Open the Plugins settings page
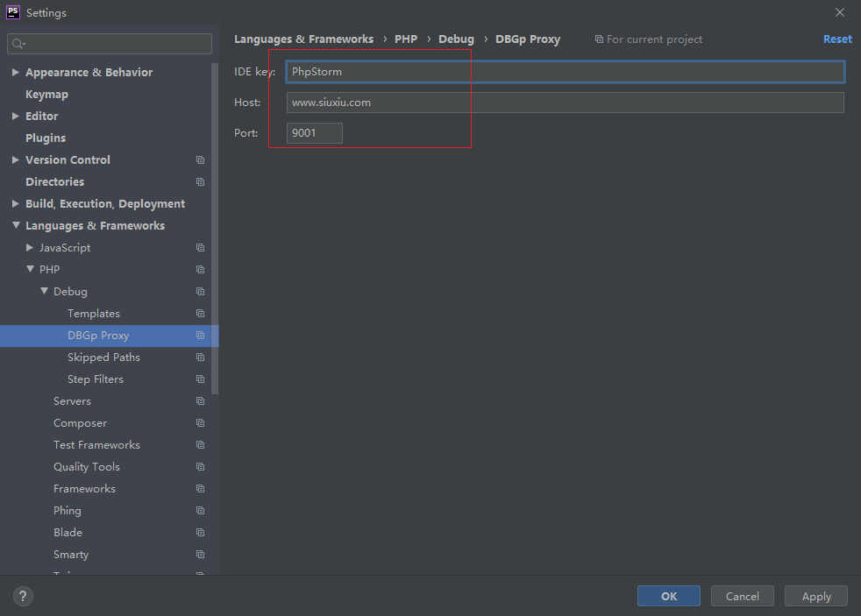The width and height of the screenshot is (861, 616). (x=46, y=138)
